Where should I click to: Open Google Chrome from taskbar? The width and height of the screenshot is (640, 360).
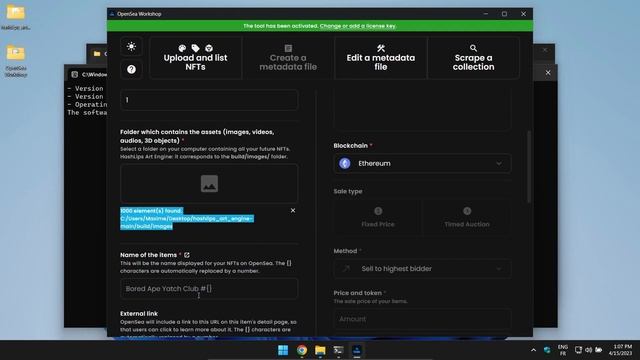(x=302, y=350)
